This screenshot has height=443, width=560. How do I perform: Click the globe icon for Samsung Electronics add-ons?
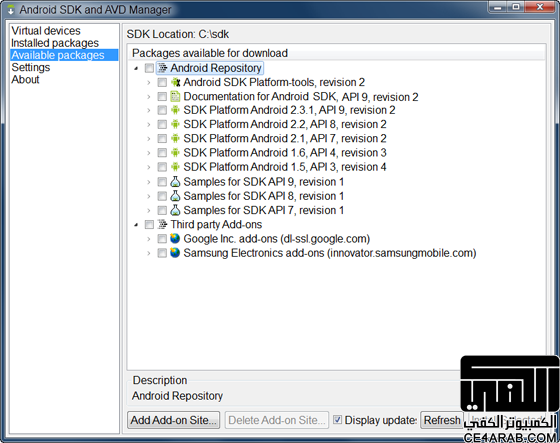tap(175, 253)
